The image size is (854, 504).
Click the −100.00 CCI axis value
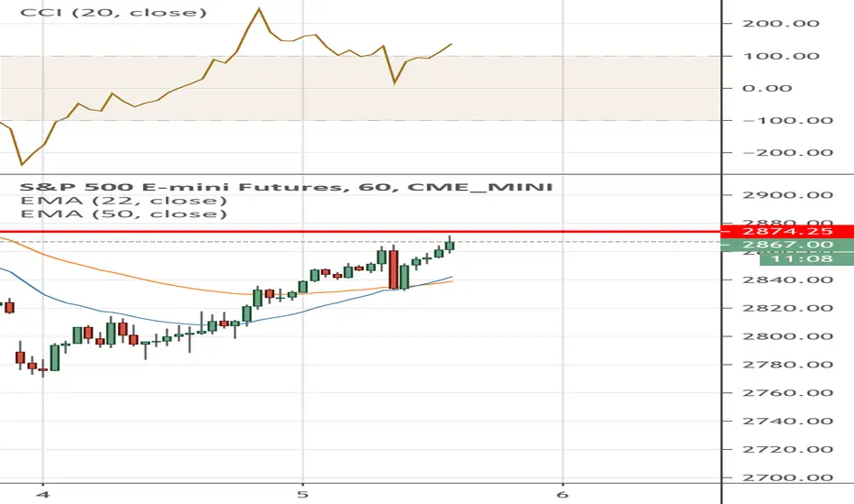[787, 120]
